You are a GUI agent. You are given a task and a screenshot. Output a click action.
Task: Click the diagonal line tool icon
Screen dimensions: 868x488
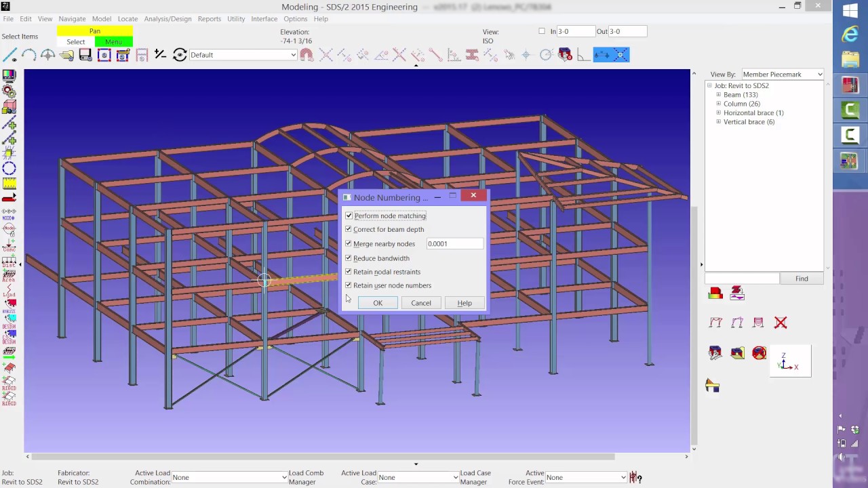10,55
